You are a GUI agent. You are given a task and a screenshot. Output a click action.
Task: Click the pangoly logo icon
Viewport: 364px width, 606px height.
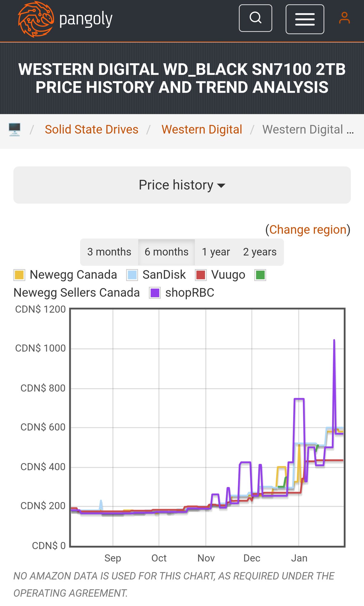(36, 19)
